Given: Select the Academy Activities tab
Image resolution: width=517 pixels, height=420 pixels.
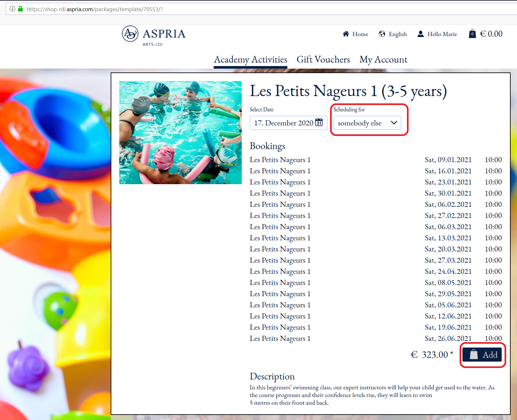Looking at the screenshot, I should [x=250, y=59].
